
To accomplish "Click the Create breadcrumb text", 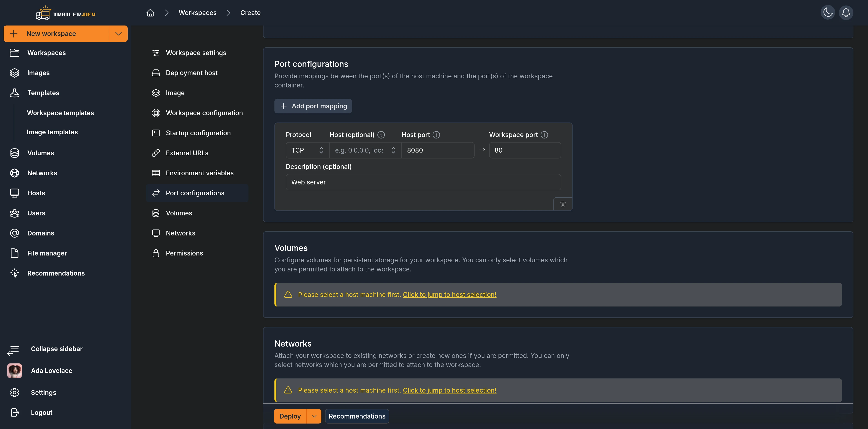I will click(250, 13).
